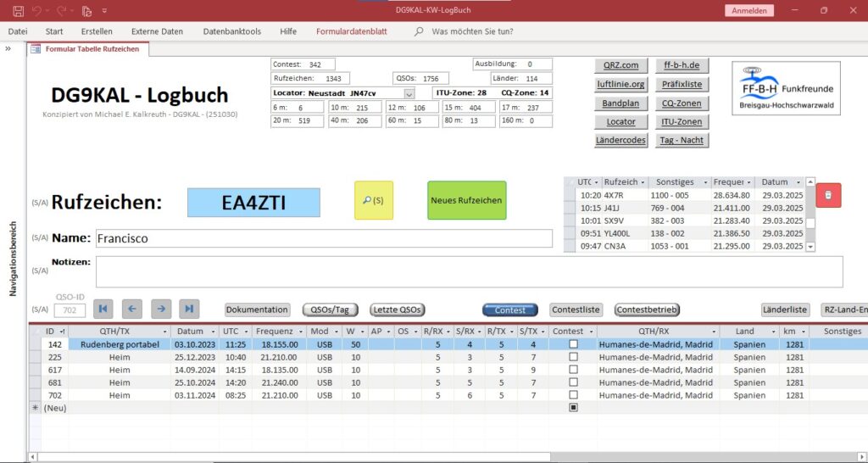
Task: Expand the navigation pane double-chevron
Action: coord(8,49)
